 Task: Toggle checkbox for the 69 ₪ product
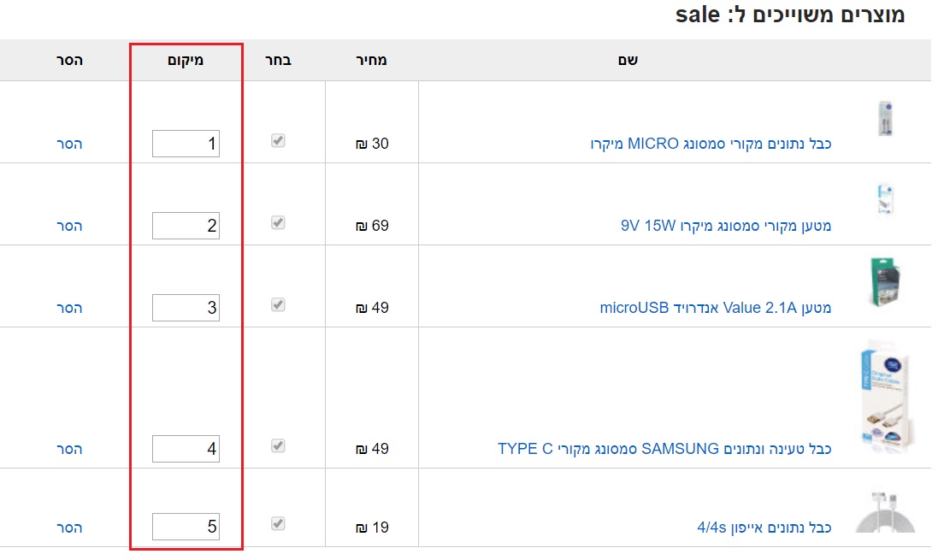click(x=278, y=222)
